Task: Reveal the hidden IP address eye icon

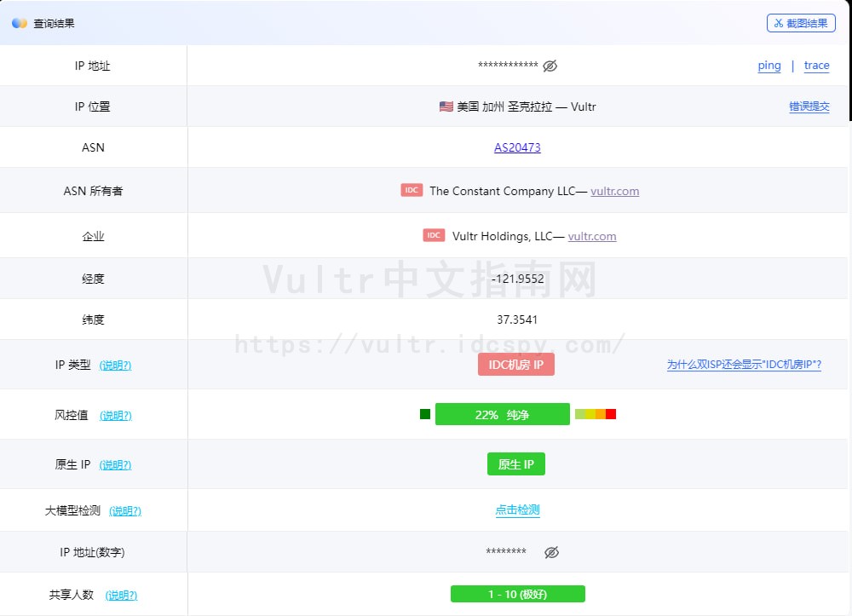Action: pos(550,66)
